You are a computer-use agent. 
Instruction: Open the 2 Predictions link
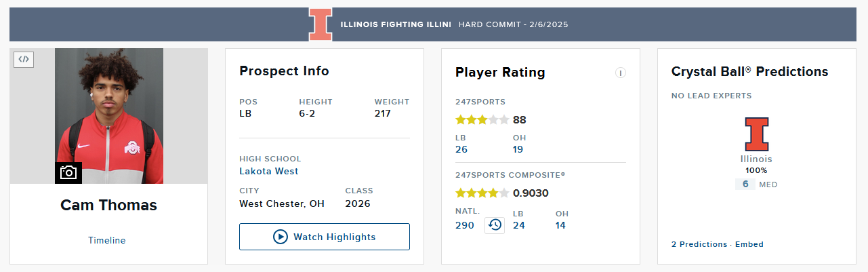(699, 244)
